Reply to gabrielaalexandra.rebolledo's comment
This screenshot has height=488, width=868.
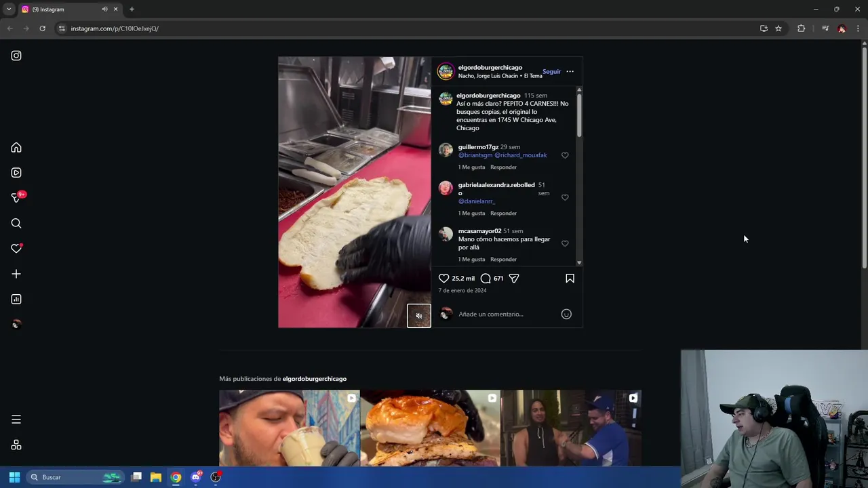(503, 213)
